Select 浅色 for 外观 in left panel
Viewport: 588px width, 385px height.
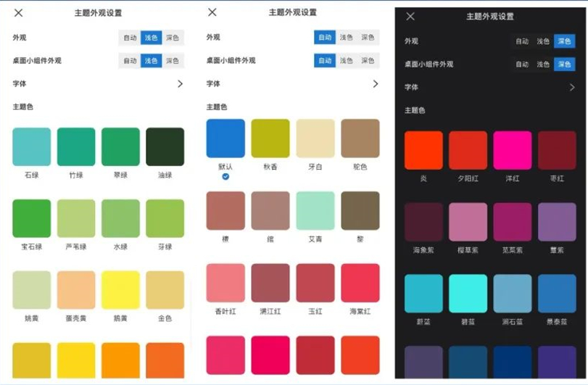point(151,38)
